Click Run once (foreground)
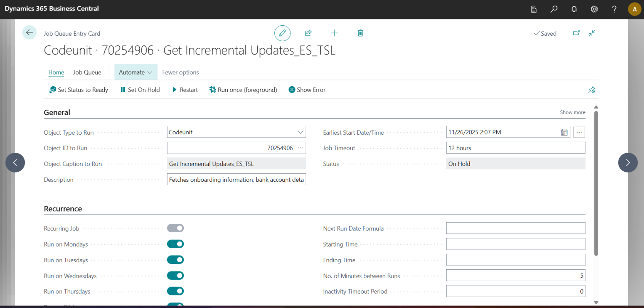Image resolution: width=644 pixels, height=308 pixels. (243, 90)
